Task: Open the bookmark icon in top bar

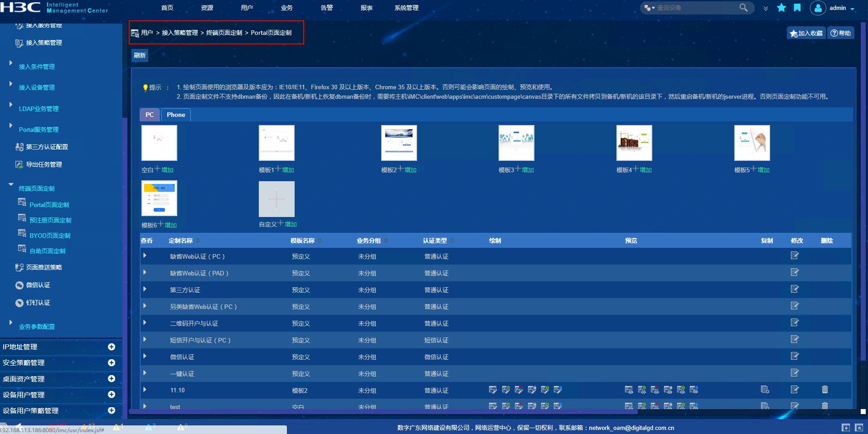Action: 797,8
